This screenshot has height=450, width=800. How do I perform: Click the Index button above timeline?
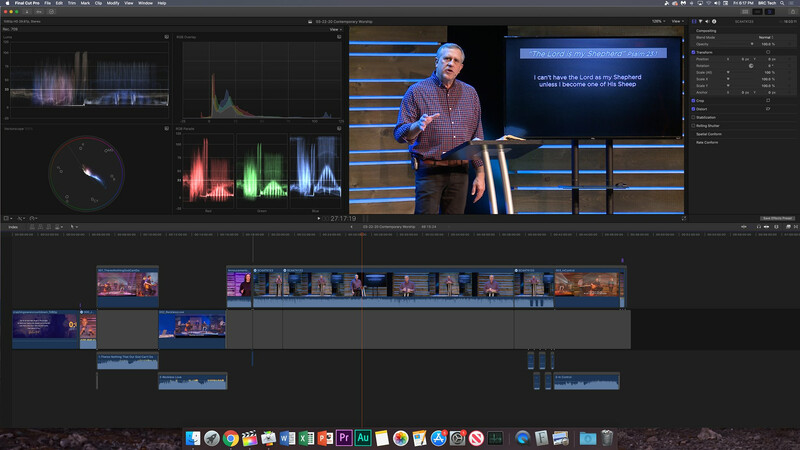click(13, 227)
